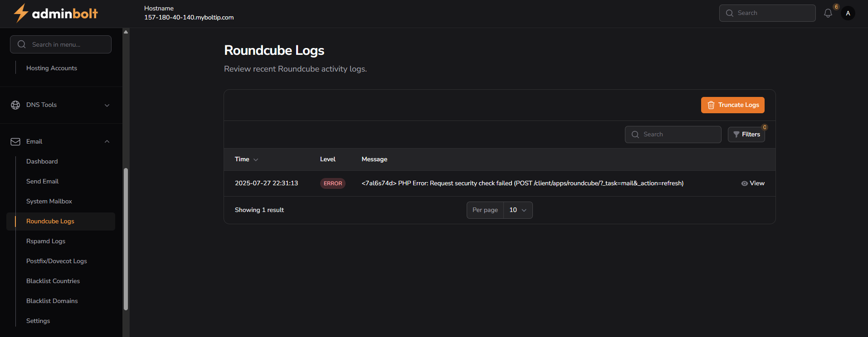Click the funnel icon in Filters
The width and height of the screenshot is (868, 337).
coord(736,135)
